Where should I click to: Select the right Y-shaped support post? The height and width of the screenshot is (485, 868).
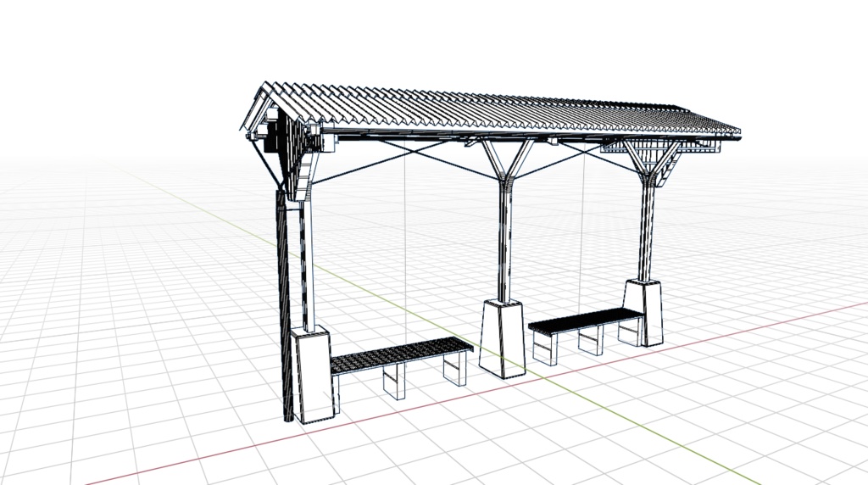point(648,210)
